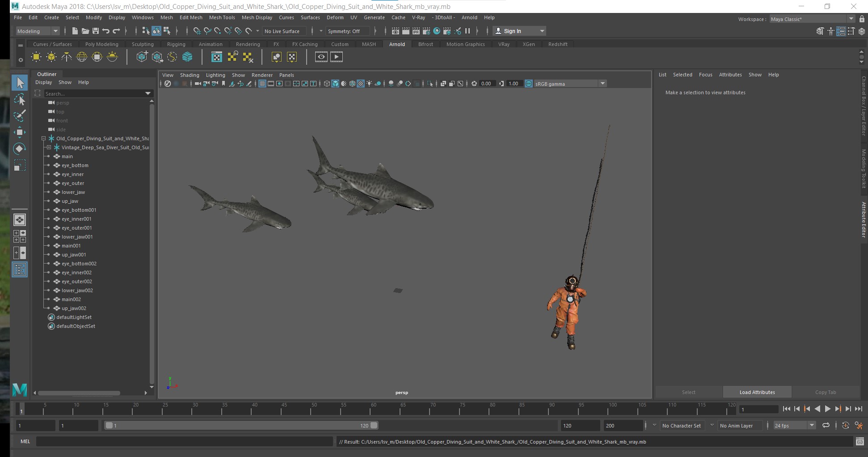Switch to single perspective view layout
This screenshot has height=457, width=868.
(x=20, y=220)
